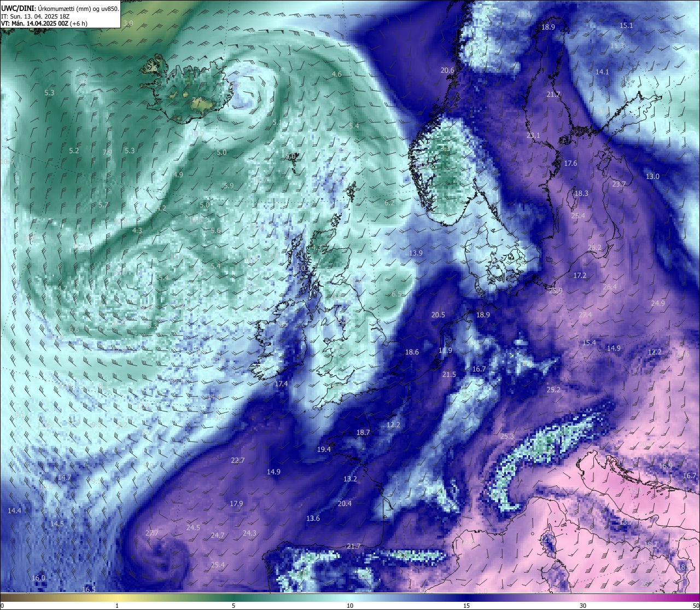Click the value 18.7 in the English Channel
The height and width of the screenshot is (610, 700).
[363, 433]
